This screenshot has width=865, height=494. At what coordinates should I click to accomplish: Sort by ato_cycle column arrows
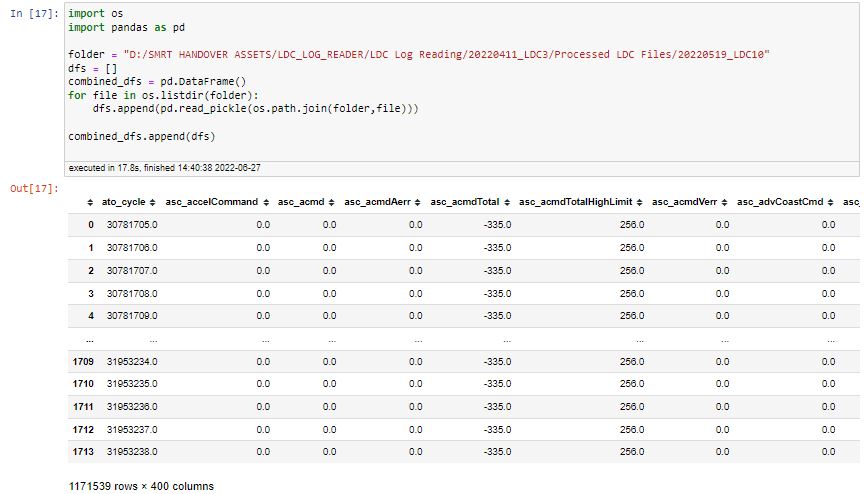pos(152,203)
